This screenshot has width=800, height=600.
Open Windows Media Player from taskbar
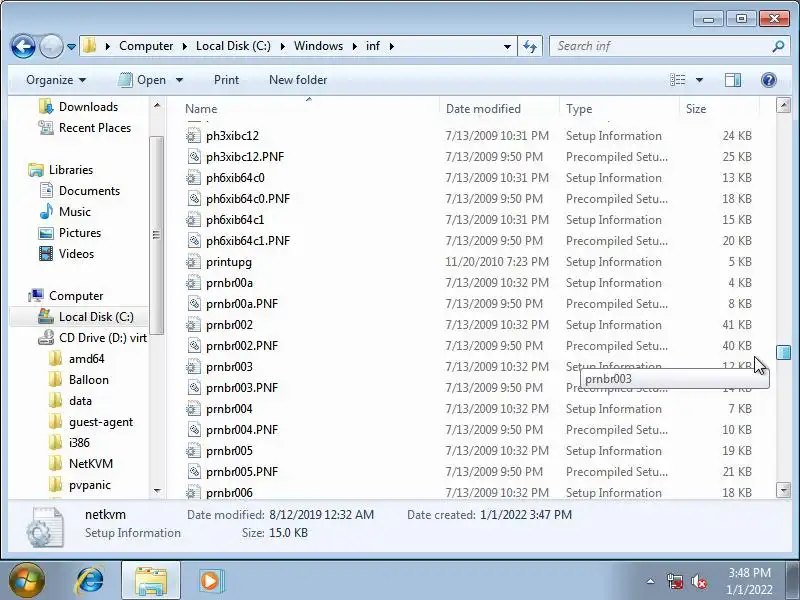point(210,581)
